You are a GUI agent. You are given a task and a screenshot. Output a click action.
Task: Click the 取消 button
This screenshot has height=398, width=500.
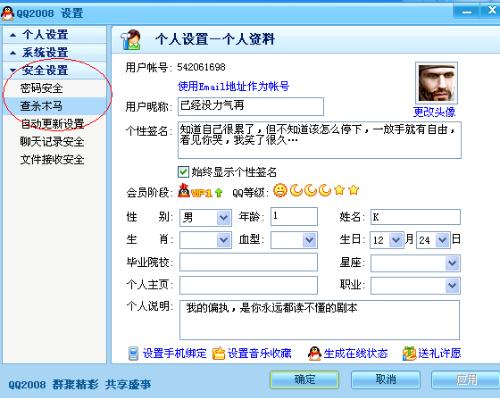coord(386,380)
